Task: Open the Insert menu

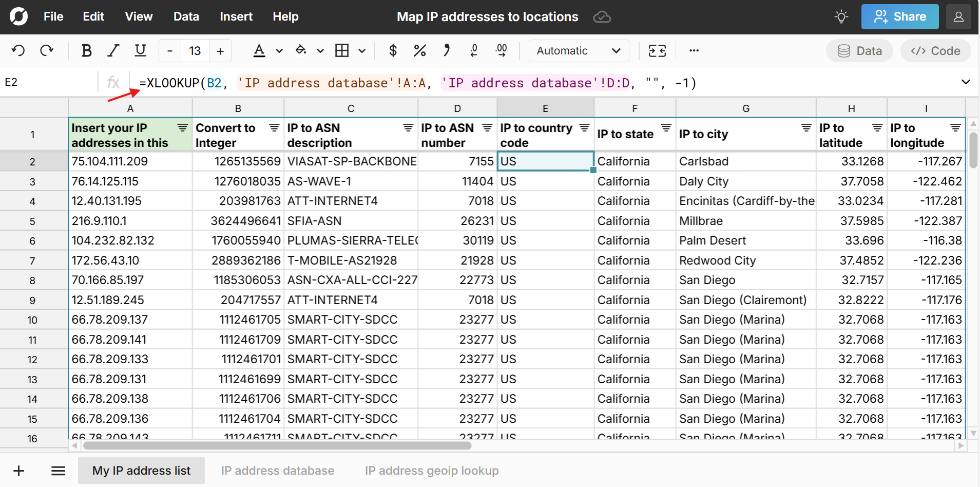Action: (236, 17)
